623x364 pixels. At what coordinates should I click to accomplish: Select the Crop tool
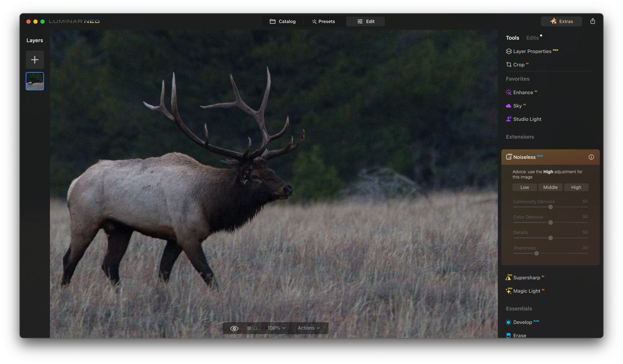pyautogui.click(x=518, y=64)
